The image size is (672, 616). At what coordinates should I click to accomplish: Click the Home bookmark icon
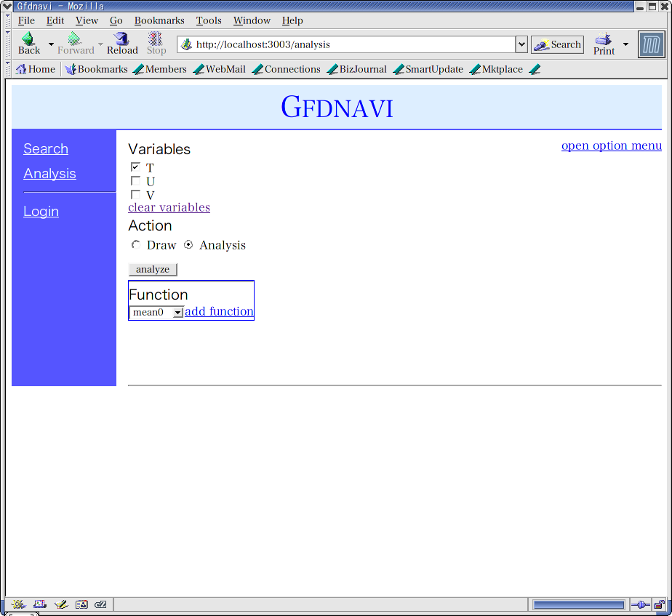click(x=21, y=70)
